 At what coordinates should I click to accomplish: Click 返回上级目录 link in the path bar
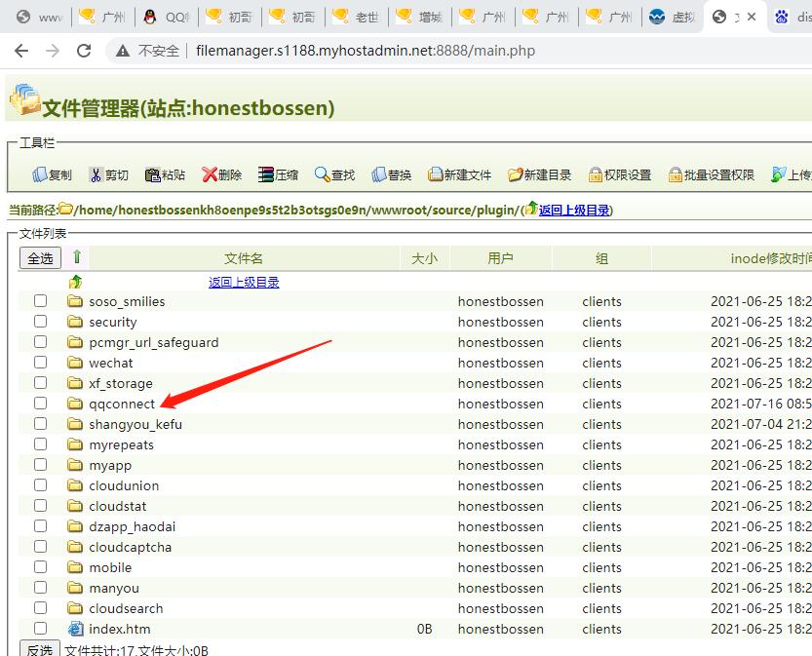tap(574, 211)
